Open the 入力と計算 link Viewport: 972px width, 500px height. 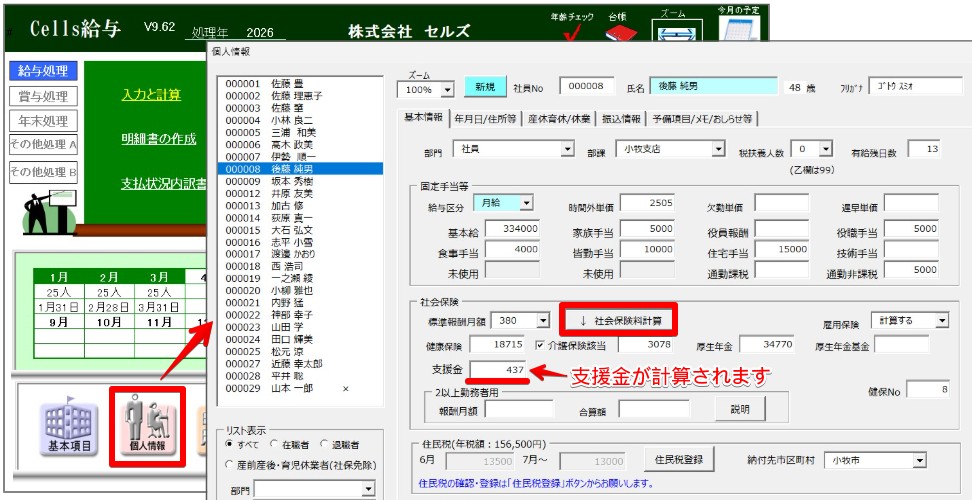click(x=151, y=95)
